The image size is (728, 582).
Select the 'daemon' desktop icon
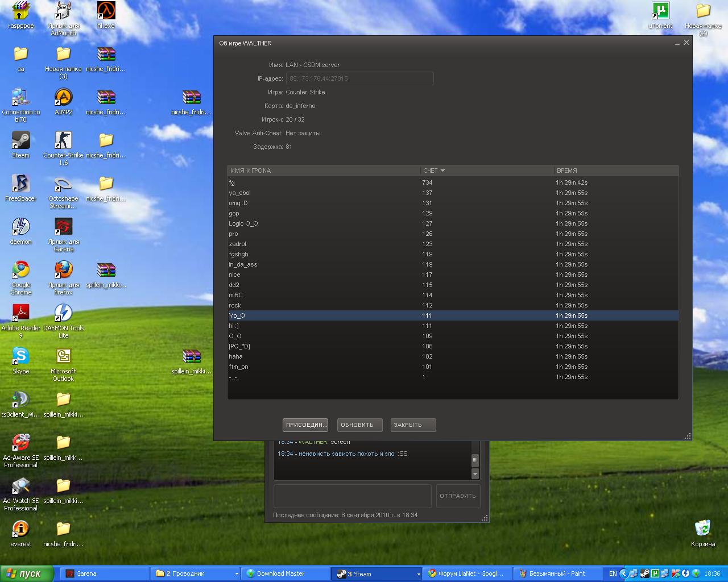tap(21, 231)
